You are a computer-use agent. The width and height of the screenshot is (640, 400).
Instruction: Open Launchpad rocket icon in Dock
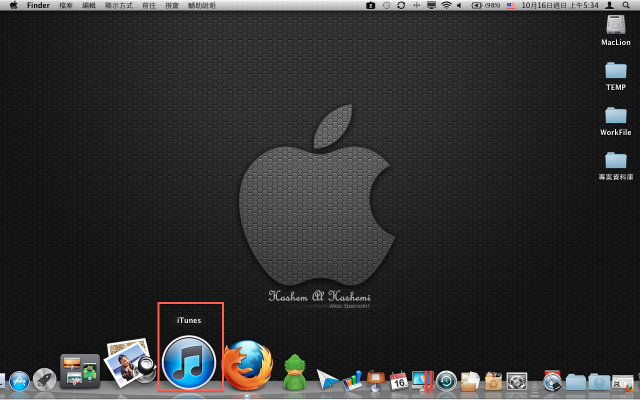tap(44, 379)
